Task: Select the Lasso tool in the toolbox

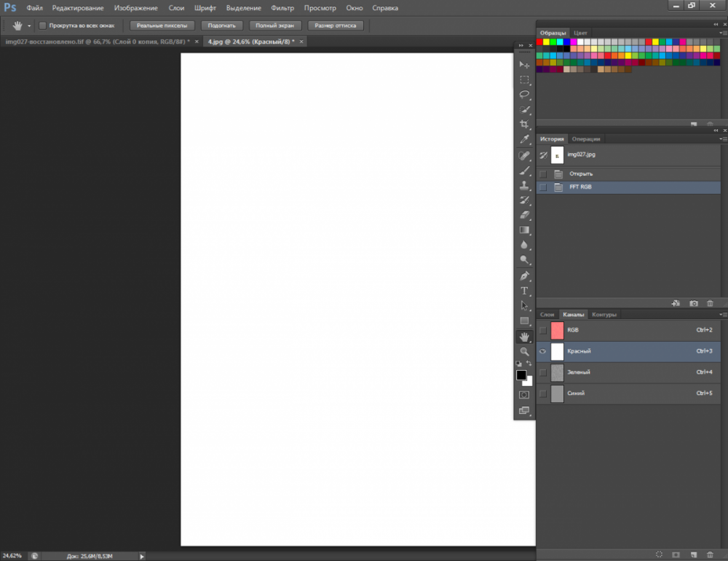Action: pyautogui.click(x=523, y=95)
